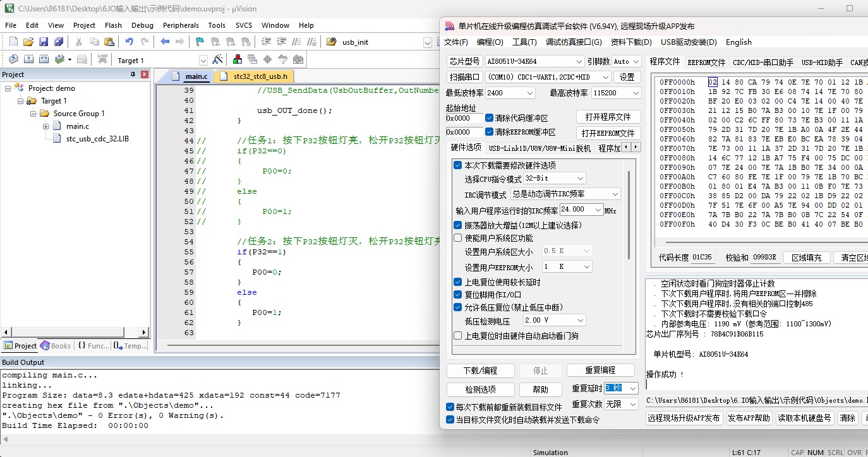Image resolution: width=868 pixels, height=457 pixels.
Task: Click the Select Software Packs icon
Action: [x=283, y=59]
